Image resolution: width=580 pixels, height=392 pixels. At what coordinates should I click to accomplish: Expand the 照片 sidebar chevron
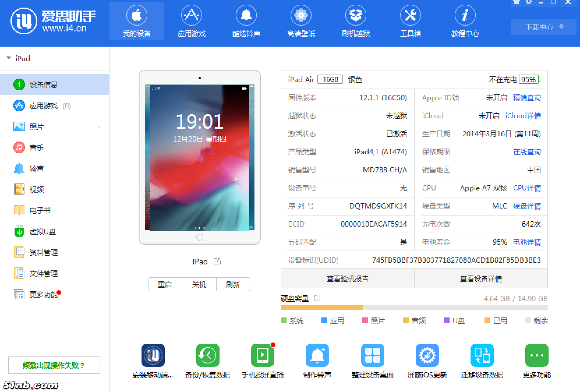point(99,127)
